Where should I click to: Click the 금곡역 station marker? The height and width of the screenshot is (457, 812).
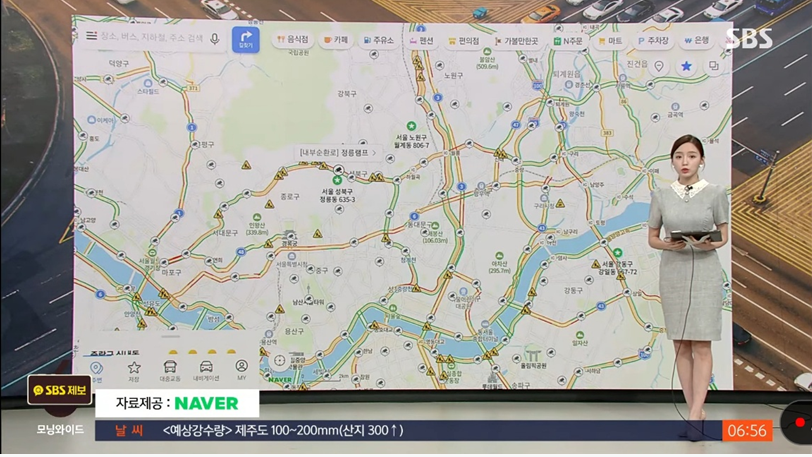[x=675, y=106]
